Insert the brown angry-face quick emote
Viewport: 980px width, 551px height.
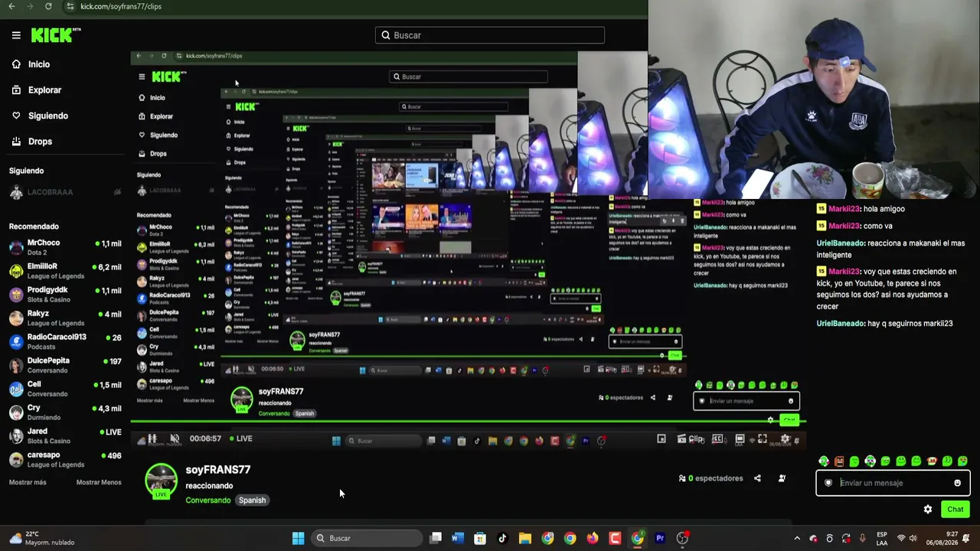(839, 461)
